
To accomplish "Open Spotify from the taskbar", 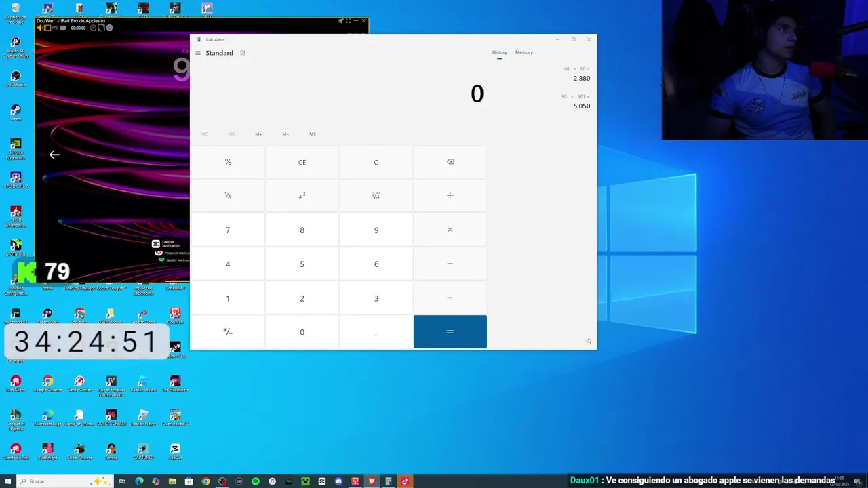I will [256, 481].
